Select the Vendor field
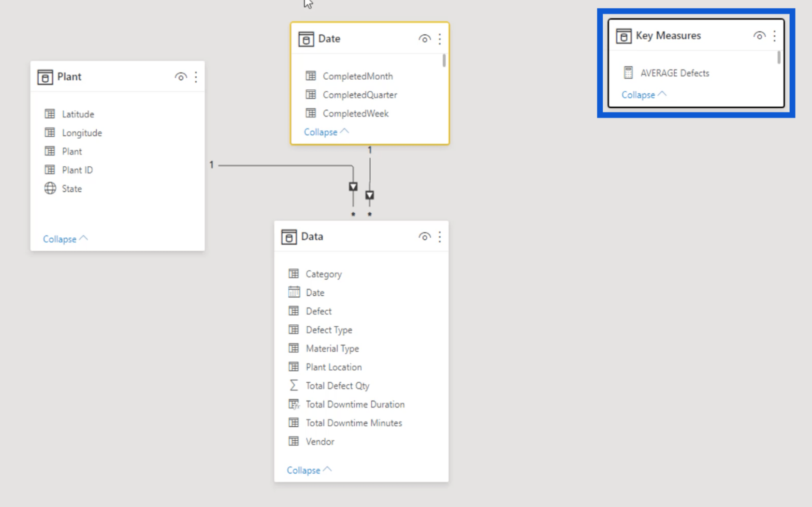The height and width of the screenshot is (507, 812). coord(319,442)
